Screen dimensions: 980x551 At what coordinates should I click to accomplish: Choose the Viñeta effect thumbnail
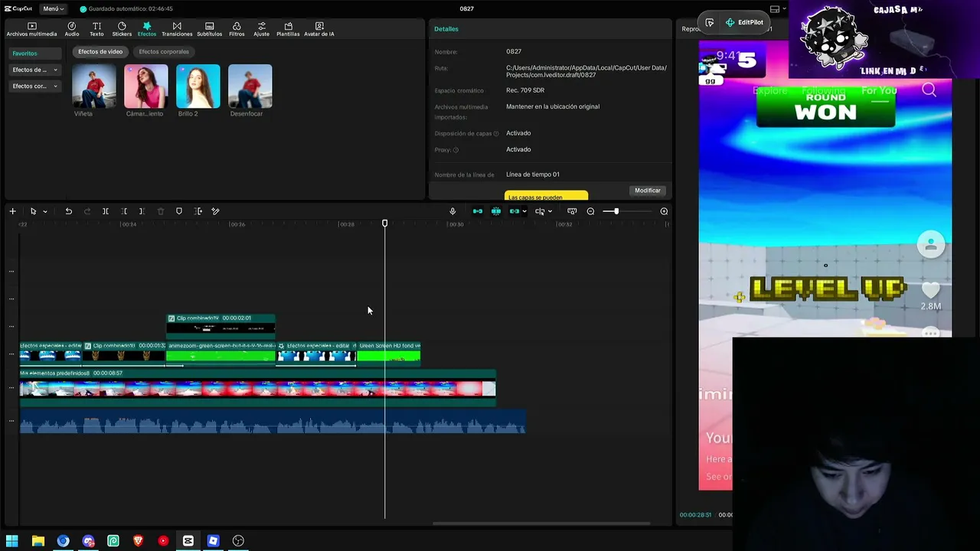pos(94,86)
